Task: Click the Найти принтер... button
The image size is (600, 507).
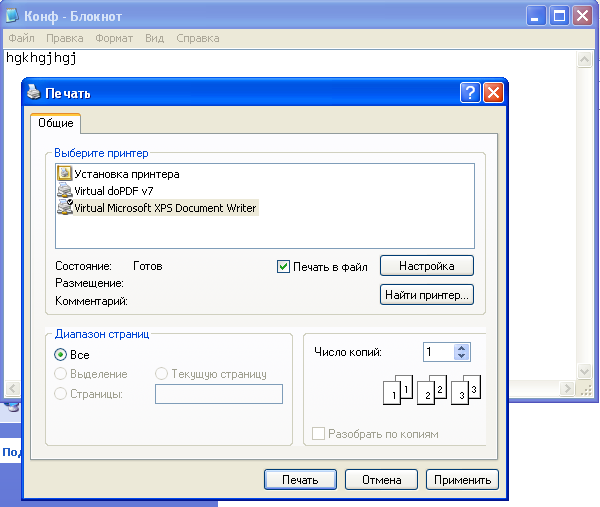Action: (x=427, y=295)
